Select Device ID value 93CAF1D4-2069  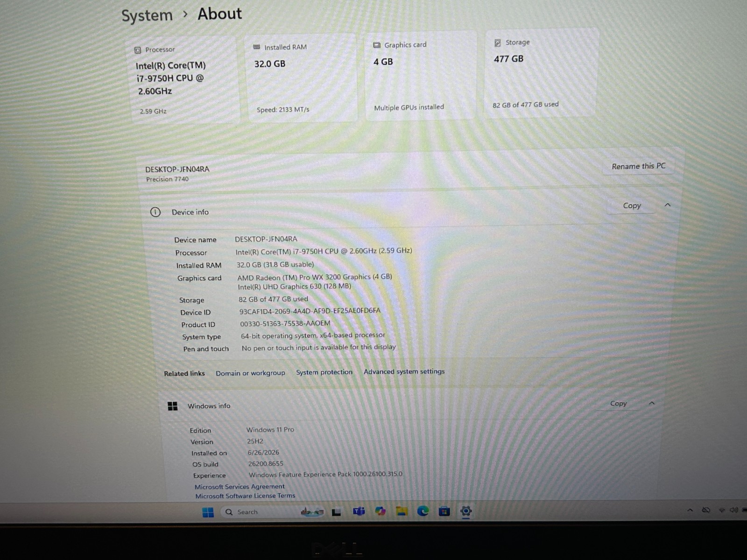(310, 311)
